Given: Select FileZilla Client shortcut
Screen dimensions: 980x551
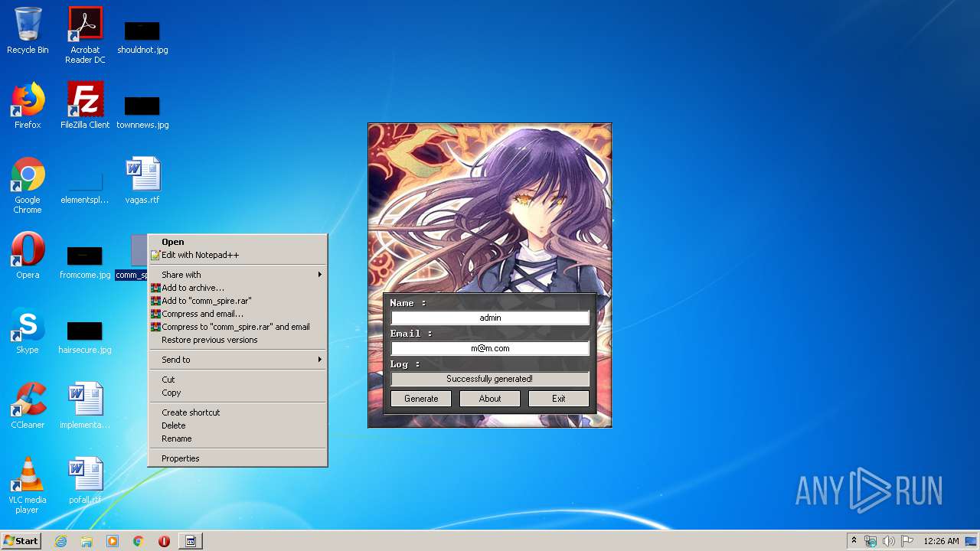Looking at the screenshot, I should coord(85,106).
